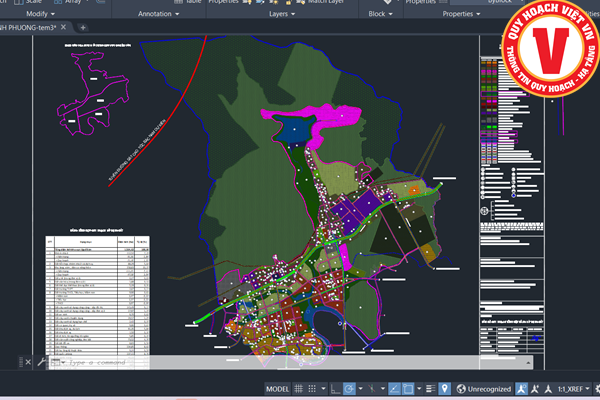Click the geolocation marker icon

(444, 388)
